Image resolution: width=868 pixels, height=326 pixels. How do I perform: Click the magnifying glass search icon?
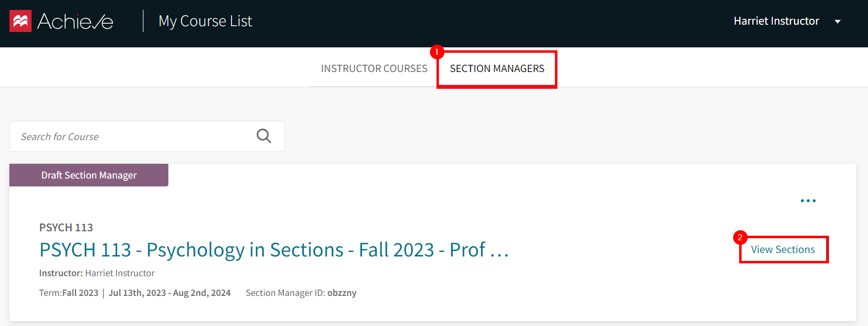(x=264, y=136)
